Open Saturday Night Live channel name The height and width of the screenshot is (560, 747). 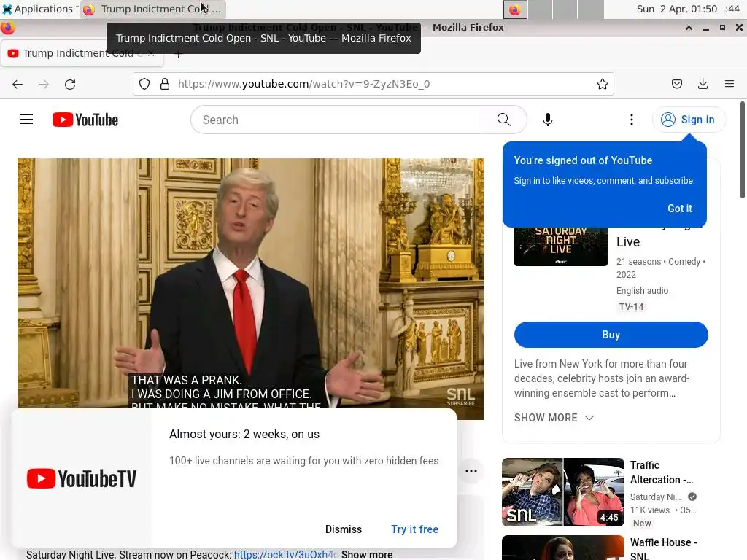tap(655, 497)
